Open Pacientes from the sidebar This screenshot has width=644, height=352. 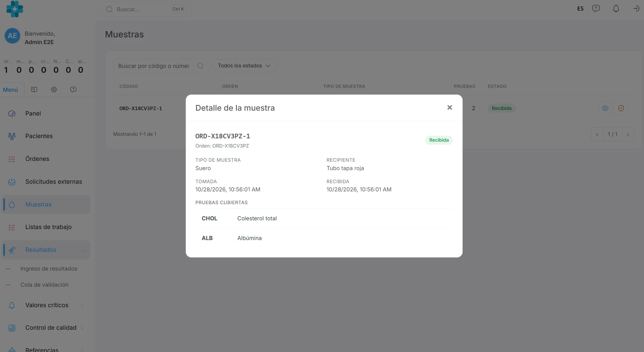(46, 136)
